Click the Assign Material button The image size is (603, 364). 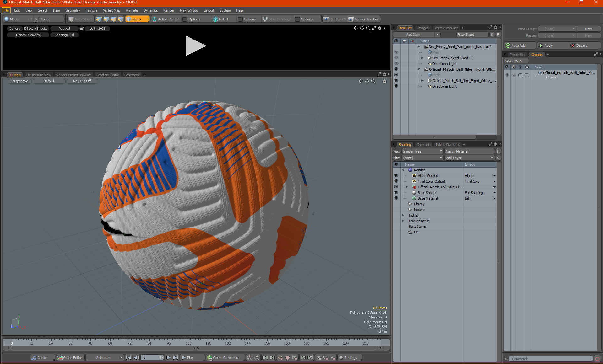tap(469, 151)
